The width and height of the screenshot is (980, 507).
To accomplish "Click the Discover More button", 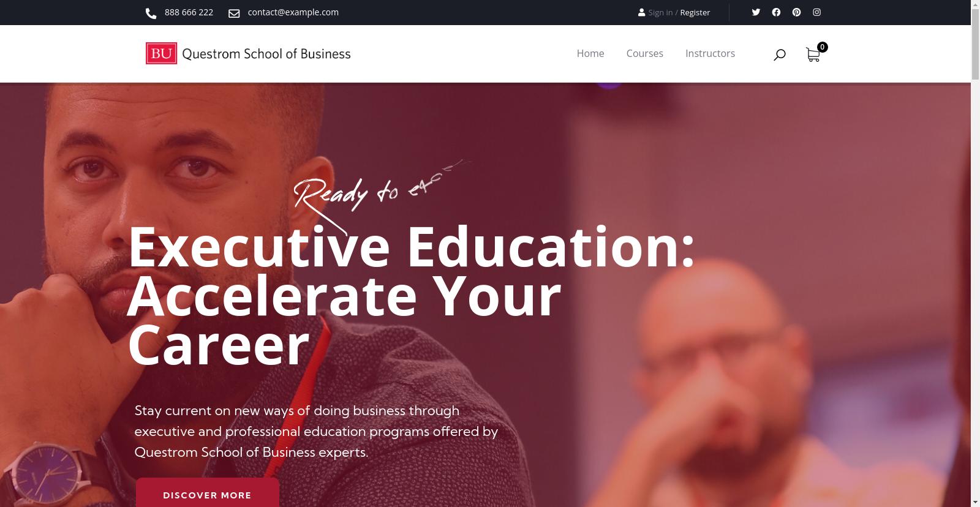I will click(208, 493).
